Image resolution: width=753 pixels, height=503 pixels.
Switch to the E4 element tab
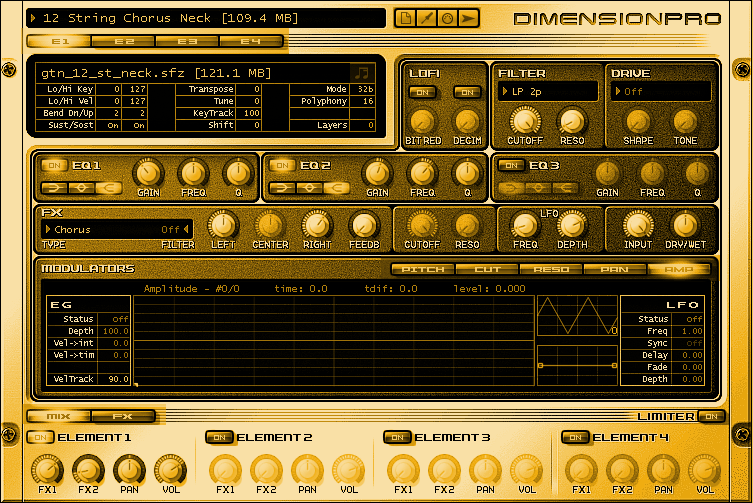pos(251,41)
